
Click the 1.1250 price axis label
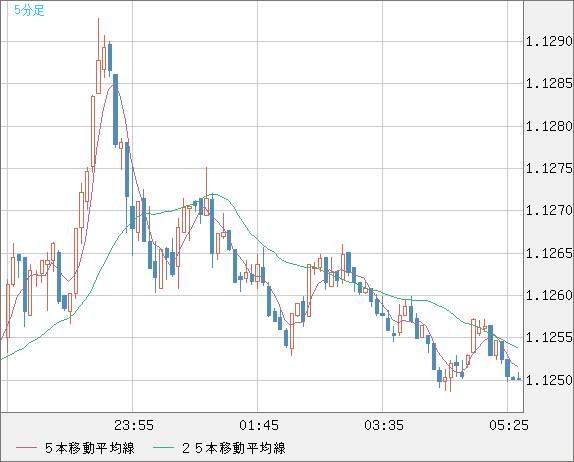click(x=549, y=380)
